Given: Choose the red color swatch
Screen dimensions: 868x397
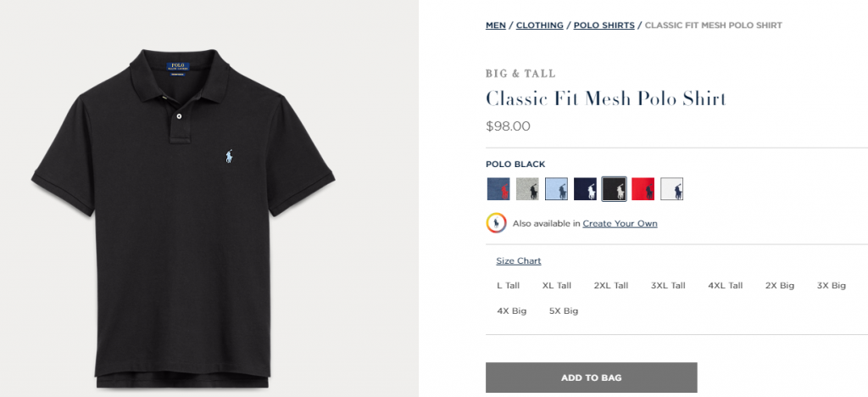Looking at the screenshot, I should (643, 188).
